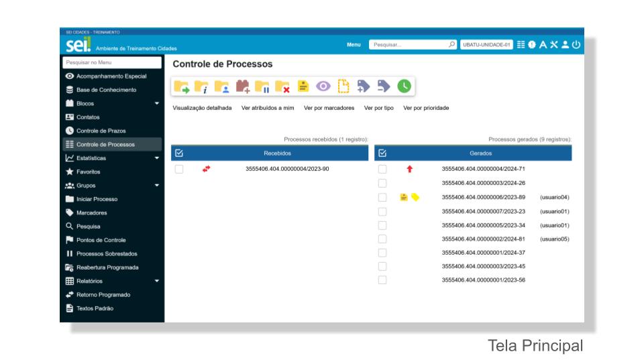The width and height of the screenshot is (644, 362).
Task: Click the yellow note icon on row 0000006/2023-89
Action: 404,197
